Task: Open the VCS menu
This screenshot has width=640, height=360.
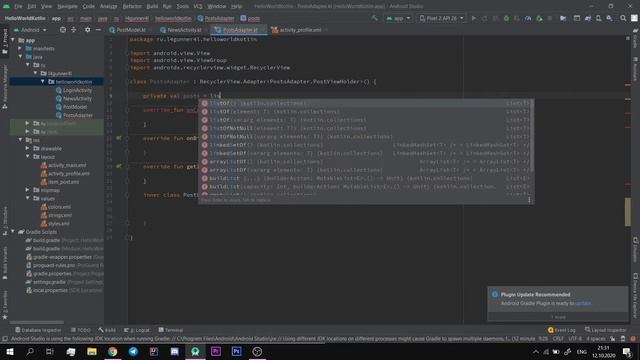Action: (x=198, y=6)
